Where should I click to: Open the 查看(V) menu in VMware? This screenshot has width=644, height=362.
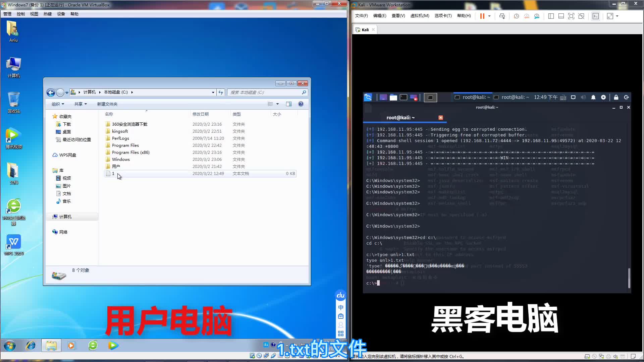[x=398, y=16]
